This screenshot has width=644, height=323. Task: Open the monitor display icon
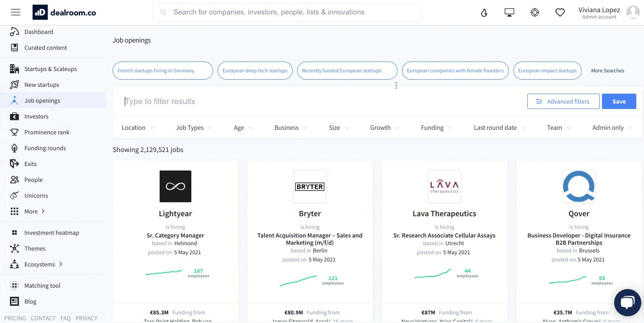point(510,13)
